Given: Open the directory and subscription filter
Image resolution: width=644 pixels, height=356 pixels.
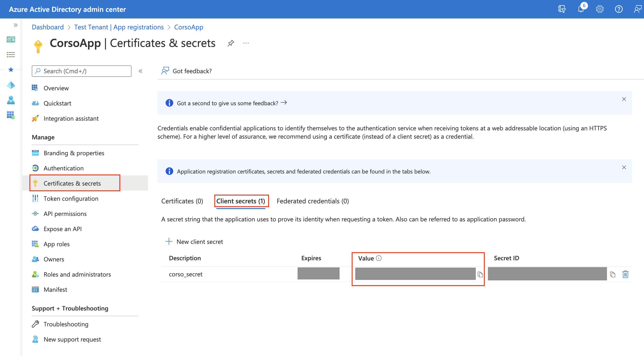Looking at the screenshot, I should pos(561,9).
